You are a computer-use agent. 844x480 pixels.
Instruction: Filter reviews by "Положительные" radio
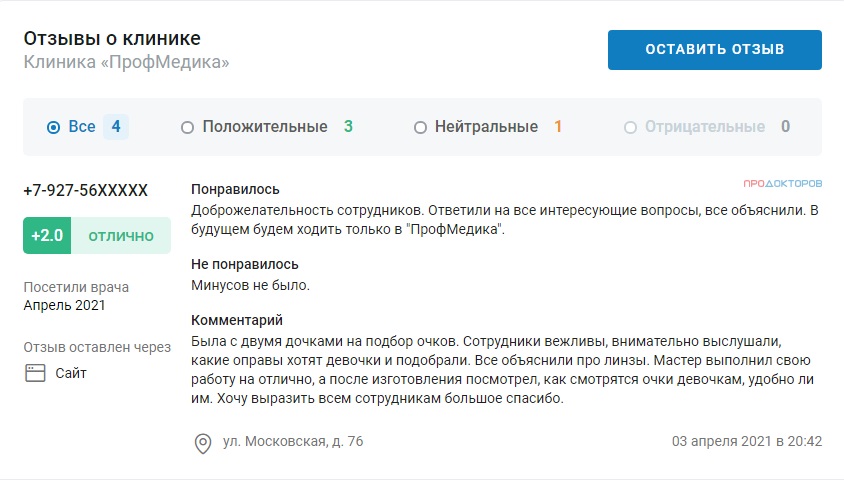[x=187, y=127]
